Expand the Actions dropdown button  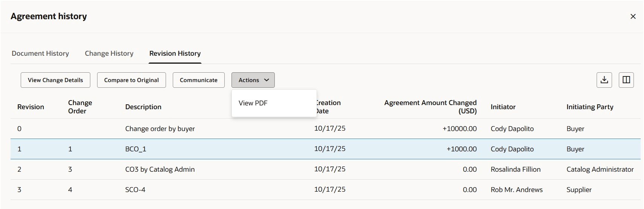click(x=253, y=80)
